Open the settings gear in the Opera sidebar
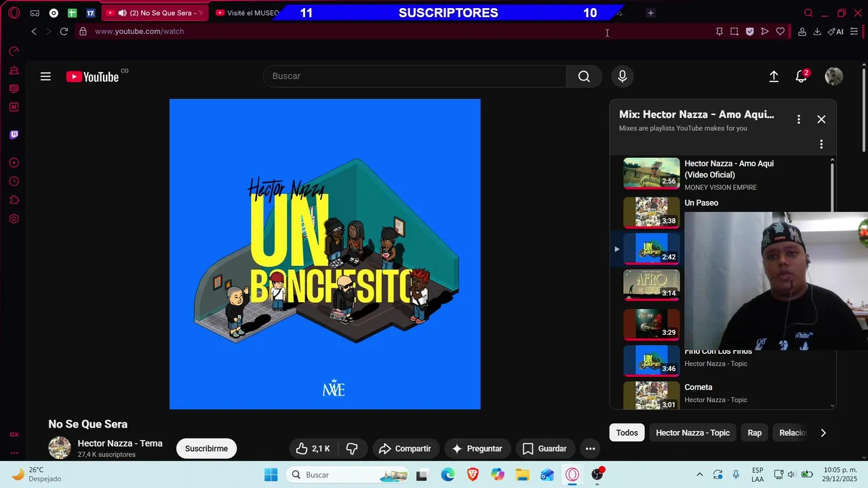Viewport: 868px width, 488px height. point(14,219)
